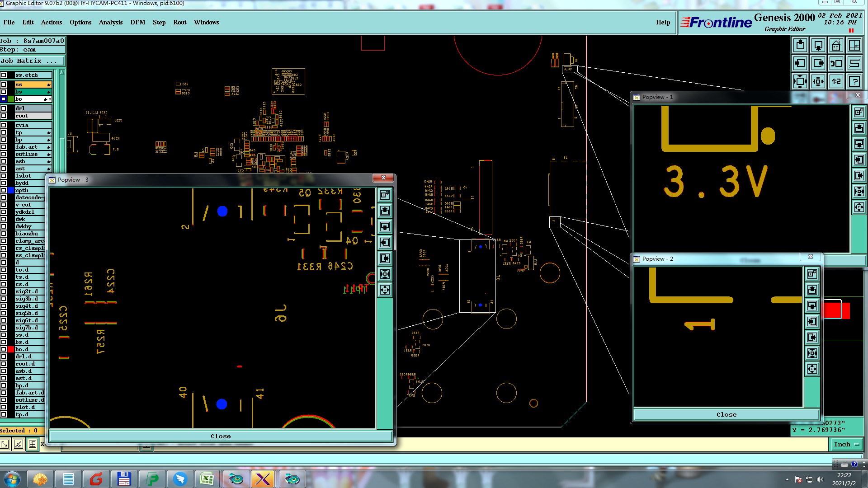The image size is (868, 488).
Task: Toggle the outline layer checkbox
Action: 4,154
